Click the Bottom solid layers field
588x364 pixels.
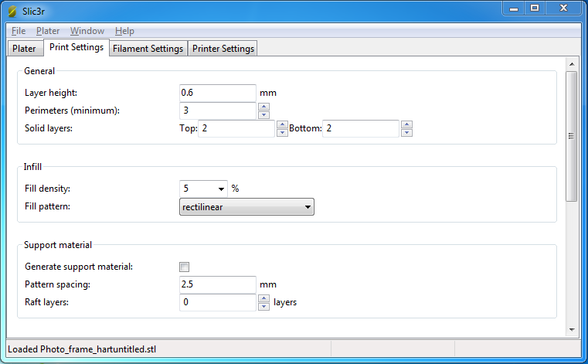[360, 128]
